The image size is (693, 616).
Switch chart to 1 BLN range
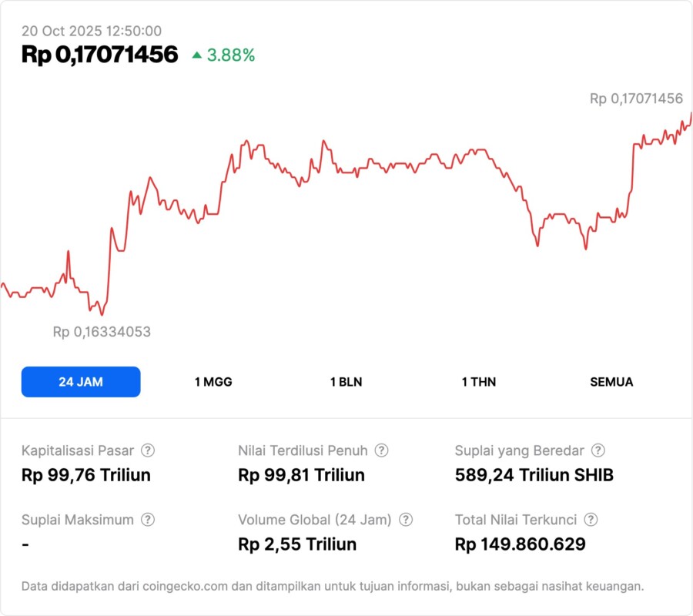pos(346,382)
